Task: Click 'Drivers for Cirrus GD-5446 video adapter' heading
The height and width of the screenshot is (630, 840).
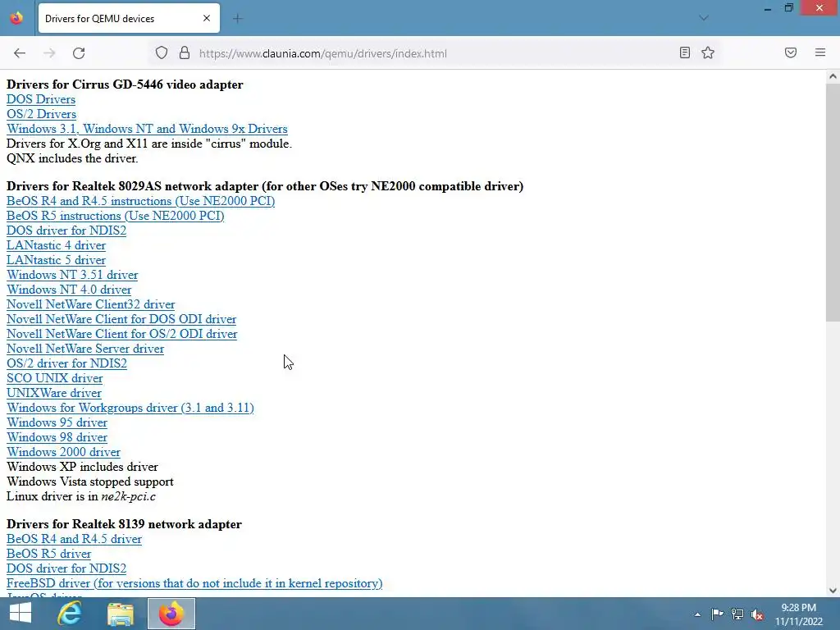Action: [x=125, y=84]
